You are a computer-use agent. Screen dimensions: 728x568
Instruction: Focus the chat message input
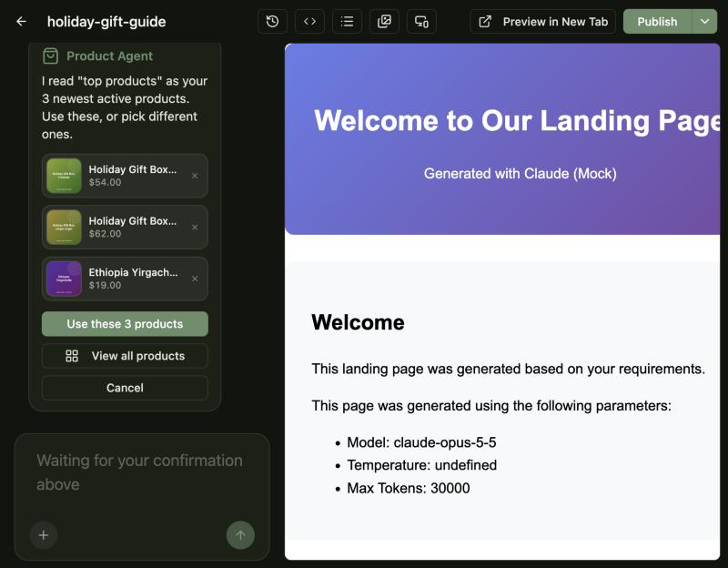click(142, 472)
